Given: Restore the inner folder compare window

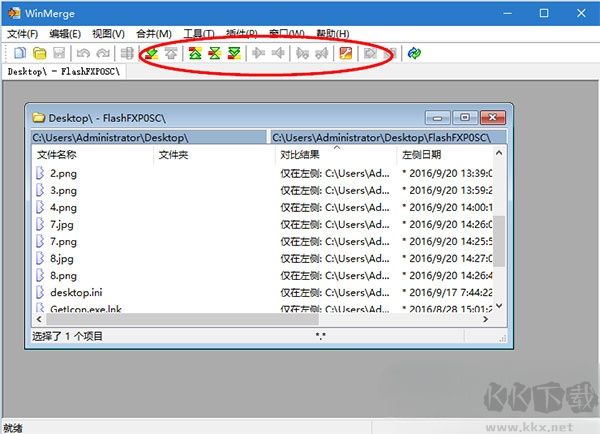Looking at the screenshot, I should coord(465,117).
